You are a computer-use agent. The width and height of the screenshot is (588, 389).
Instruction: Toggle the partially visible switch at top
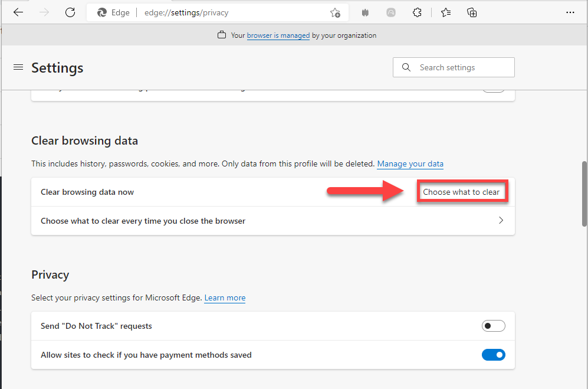click(494, 89)
